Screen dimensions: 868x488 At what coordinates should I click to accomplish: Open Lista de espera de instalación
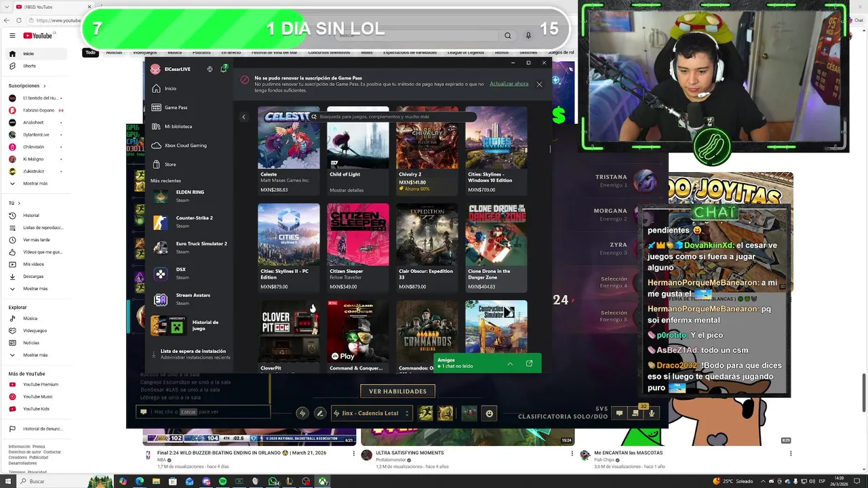190,354
